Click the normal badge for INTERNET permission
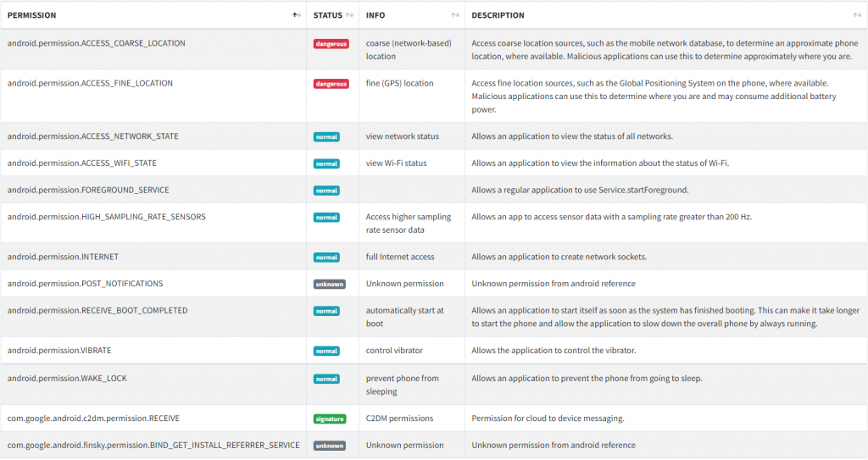The height and width of the screenshot is (460, 868). 326,258
